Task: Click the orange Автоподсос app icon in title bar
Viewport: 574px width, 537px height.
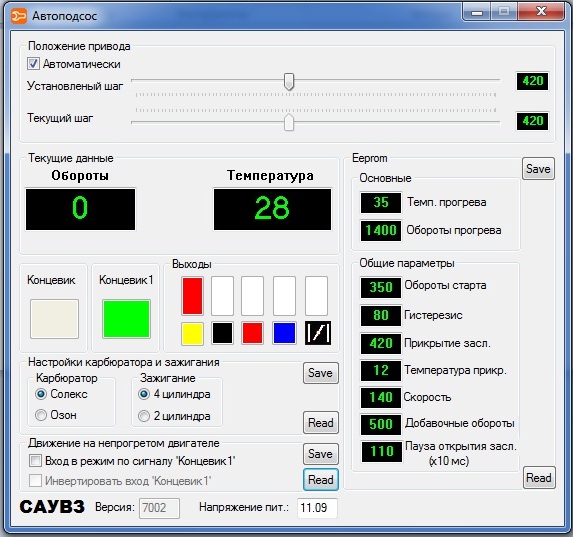Action: [19, 16]
